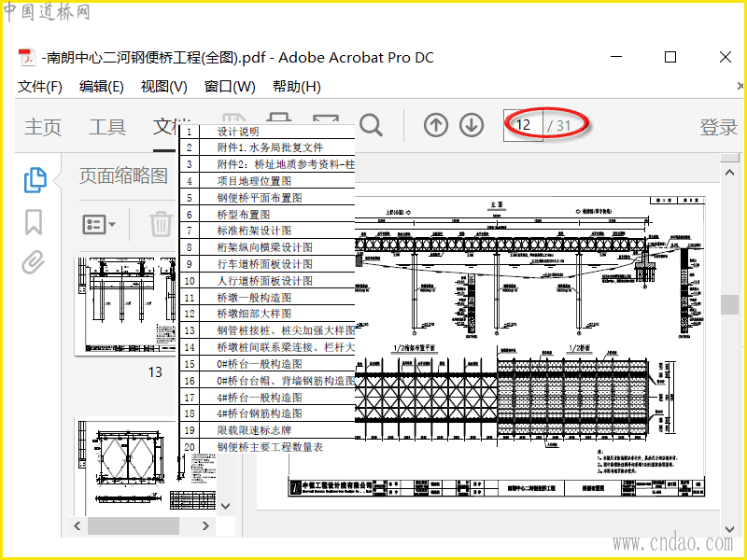Go to previous page up arrow
The width and height of the screenshot is (747, 560).
[435, 125]
